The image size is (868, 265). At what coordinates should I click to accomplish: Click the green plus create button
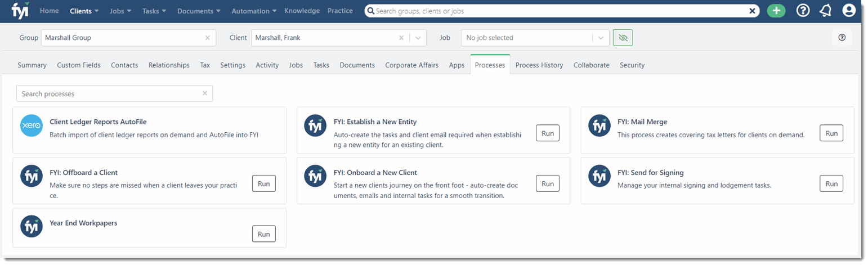(776, 11)
